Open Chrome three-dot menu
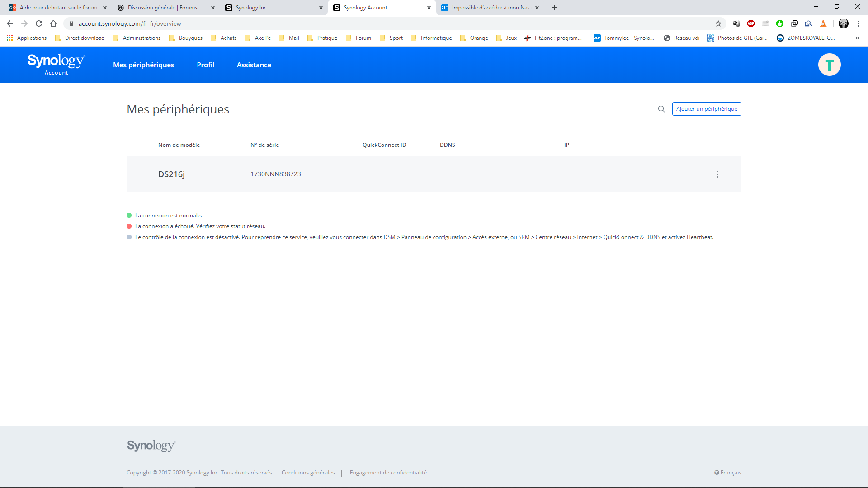 pyautogui.click(x=858, y=23)
